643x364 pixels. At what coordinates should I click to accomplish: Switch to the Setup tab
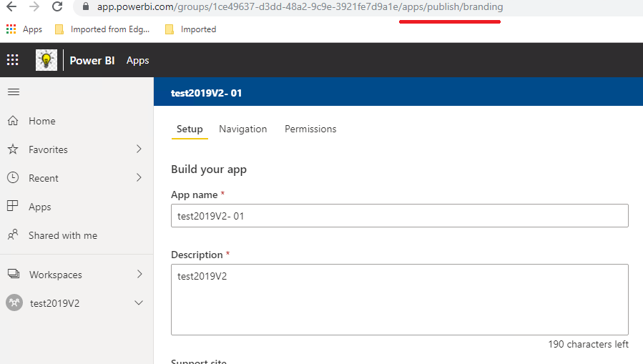tap(190, 129)
